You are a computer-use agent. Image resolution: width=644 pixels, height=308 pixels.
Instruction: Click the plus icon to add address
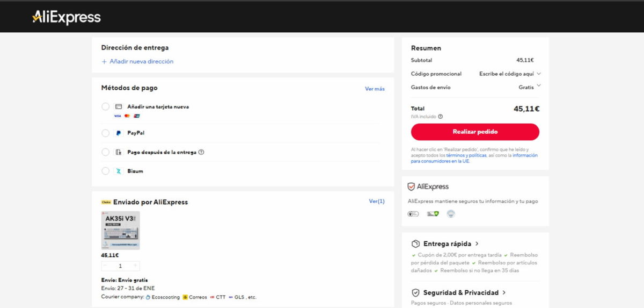[x=105, y=62]
